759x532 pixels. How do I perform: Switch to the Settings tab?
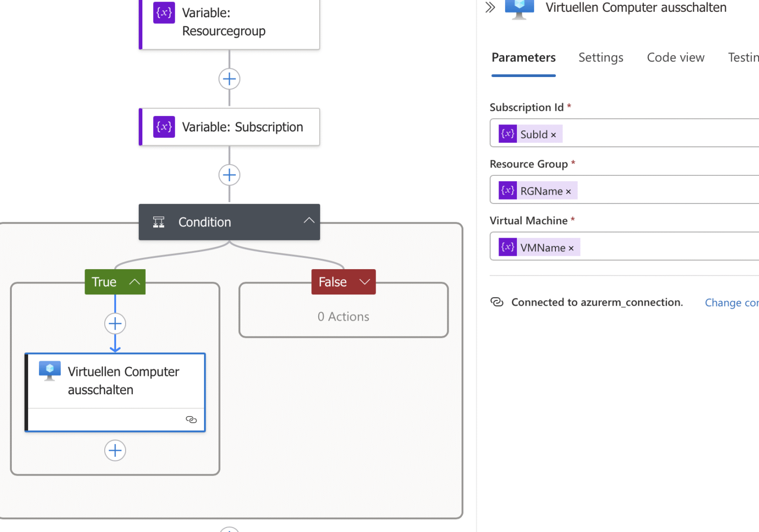point(601,58)
